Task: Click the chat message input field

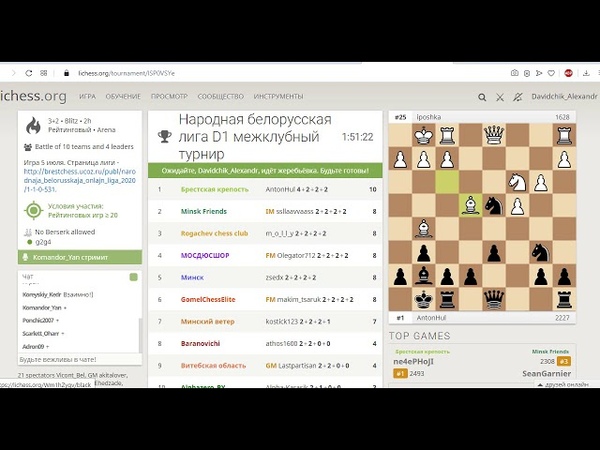Action: pos(80,359)
